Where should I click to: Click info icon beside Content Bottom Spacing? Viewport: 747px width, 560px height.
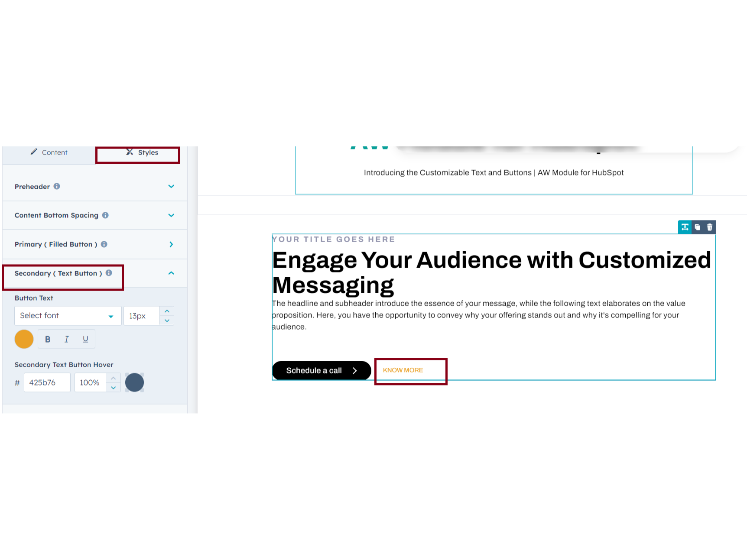105,215
